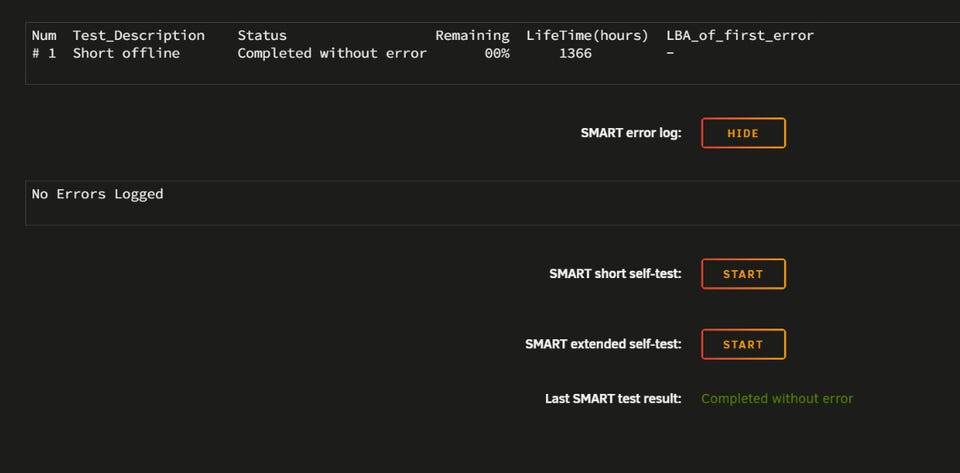
Task: Click the 'SMART extended self-test:' label
Action: click(603, 344)
